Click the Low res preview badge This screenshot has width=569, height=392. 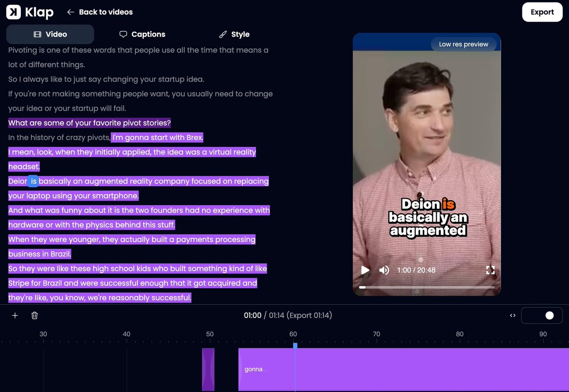463,44
